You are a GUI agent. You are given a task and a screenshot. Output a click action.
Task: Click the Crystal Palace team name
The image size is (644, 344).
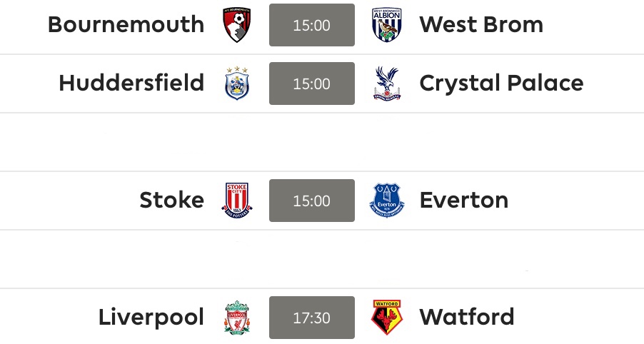[x=501, y=84]
